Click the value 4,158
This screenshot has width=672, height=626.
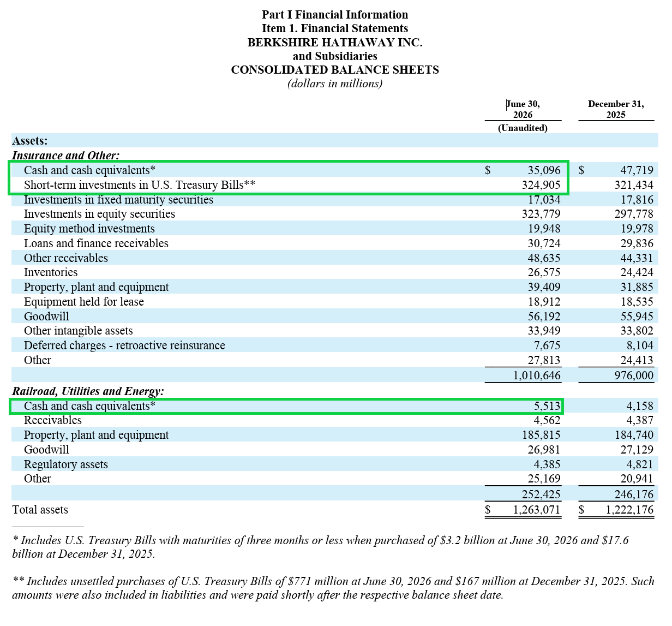[x=640, y=406]
